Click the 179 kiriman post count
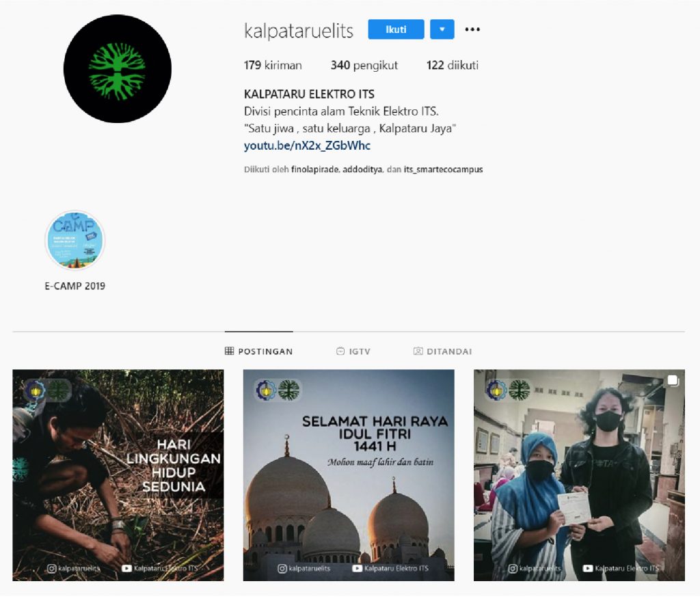 tap(272, 66)
